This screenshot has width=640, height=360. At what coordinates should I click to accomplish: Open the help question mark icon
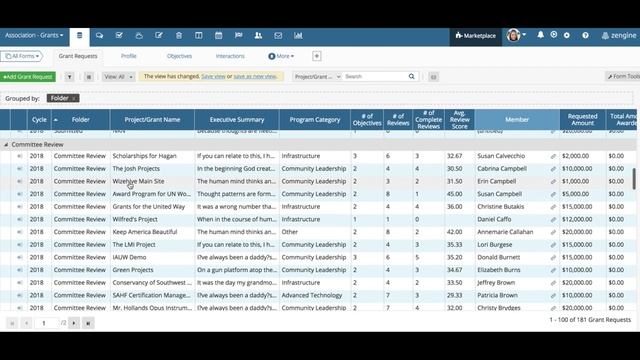coord(585,36)
